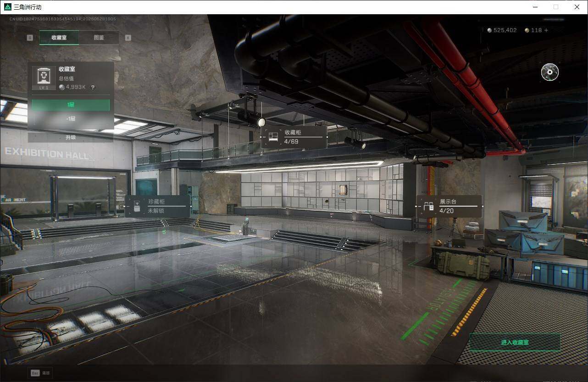Click the Esc 返回 back button
The image size is (588, 382).
pyautogui.click(x=40, y=373)
